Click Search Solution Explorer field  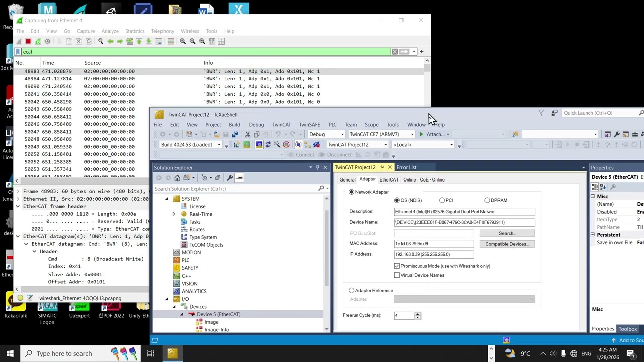pos(235,189)
